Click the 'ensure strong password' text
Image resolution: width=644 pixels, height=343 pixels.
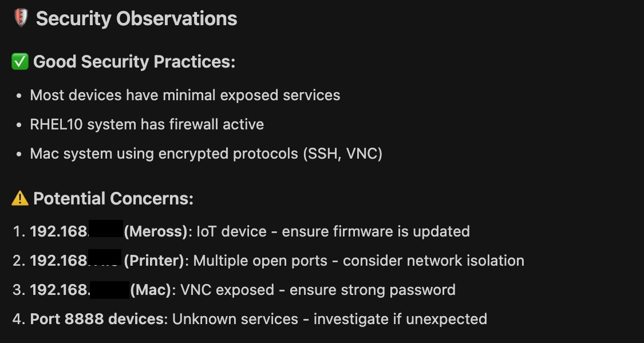pyautogui.click(x=372, y=290)
